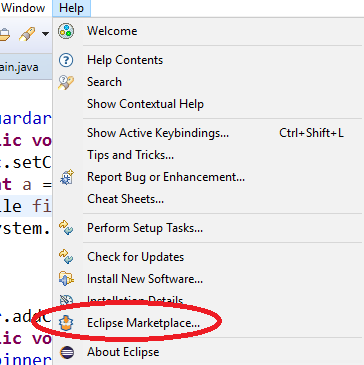The height and width of the screenshot is (365, 364).
Task: Click the Search icon in Help menu
Action: 66,82
